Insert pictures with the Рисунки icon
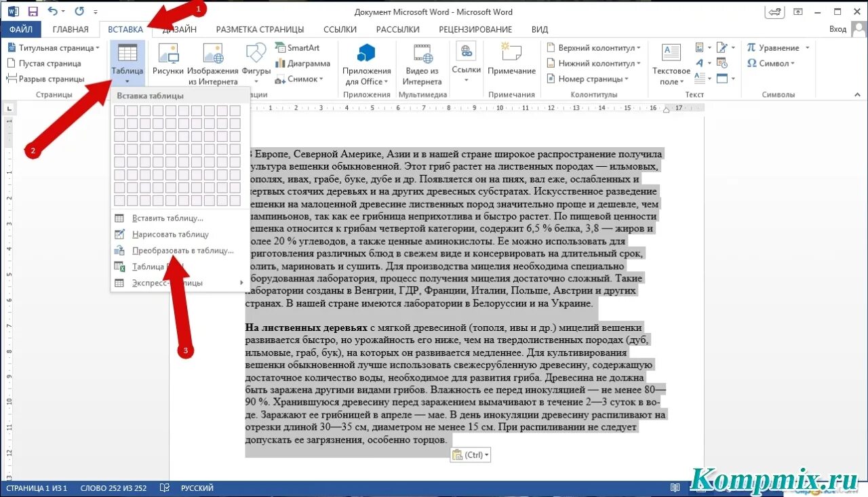The image size is (868, 497). pos(168,60)
